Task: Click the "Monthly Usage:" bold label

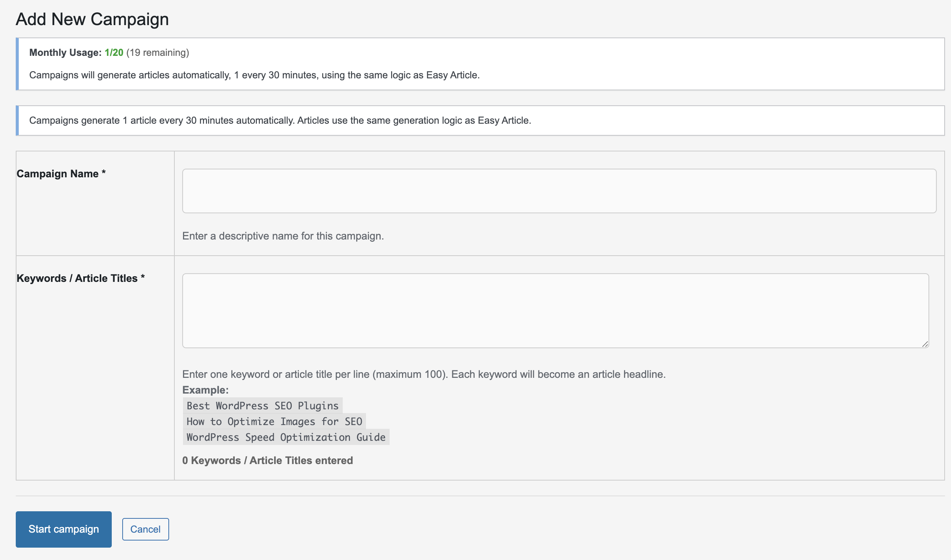Action: pyautogui.click(x=65, y=52)
